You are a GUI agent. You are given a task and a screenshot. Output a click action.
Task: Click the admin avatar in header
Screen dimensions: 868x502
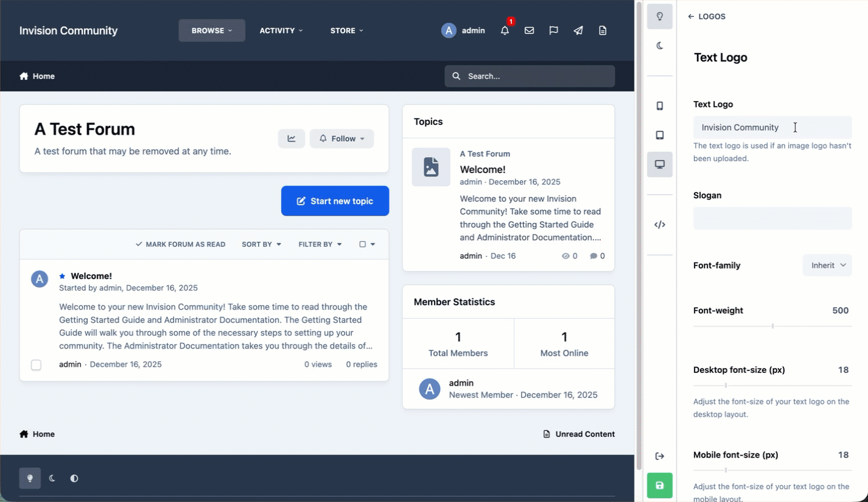tap(449, 30)
